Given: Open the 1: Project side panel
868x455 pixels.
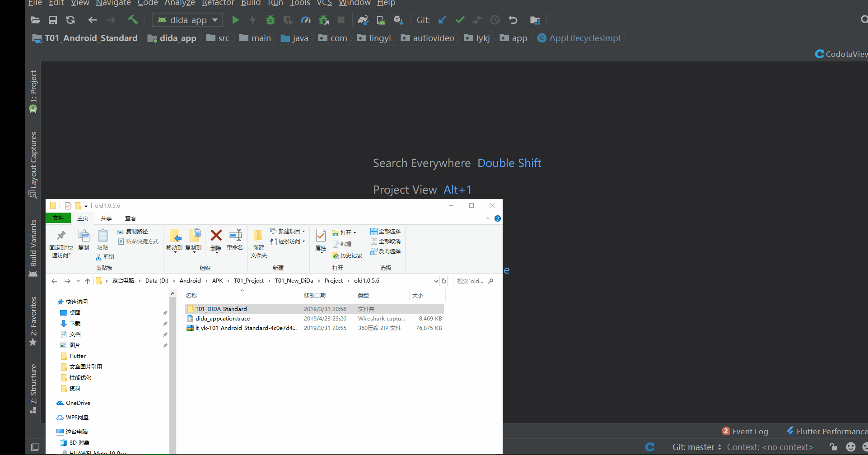Looking at the screenshot, I should point(33,91).
